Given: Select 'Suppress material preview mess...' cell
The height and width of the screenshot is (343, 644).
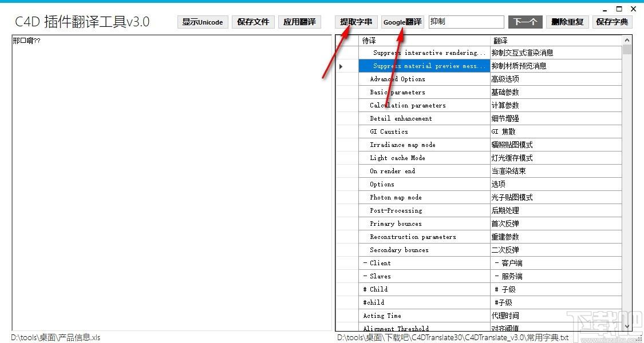Looking at the screenshot, I should tap(424, 66).
